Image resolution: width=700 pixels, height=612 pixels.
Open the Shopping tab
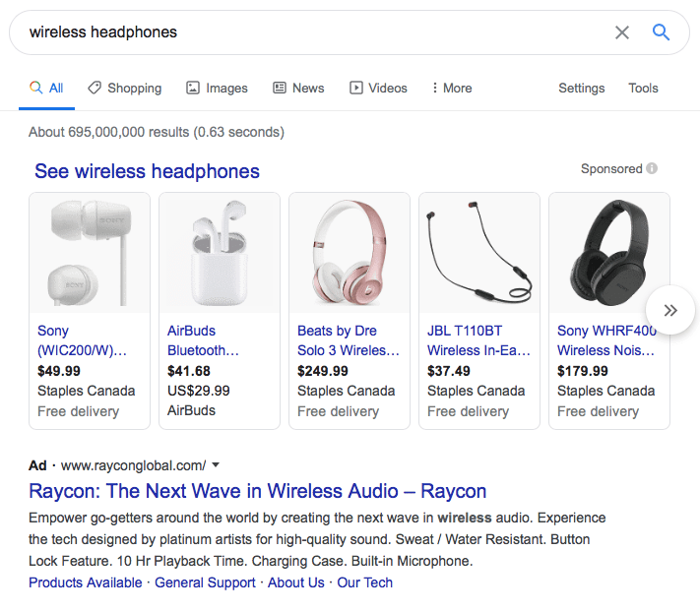[124, 88]
